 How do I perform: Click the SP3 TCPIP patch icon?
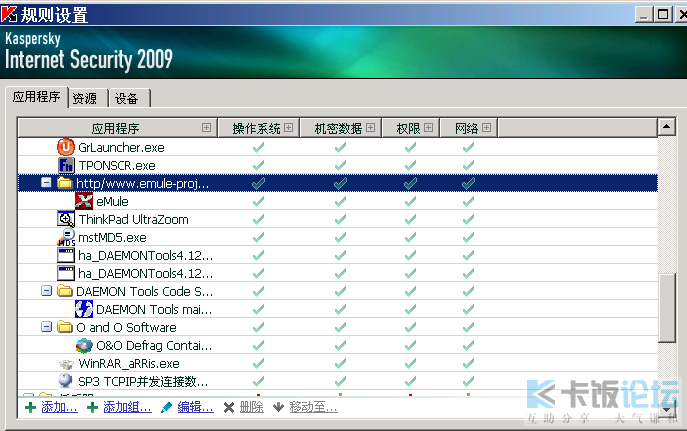[65, 380]
